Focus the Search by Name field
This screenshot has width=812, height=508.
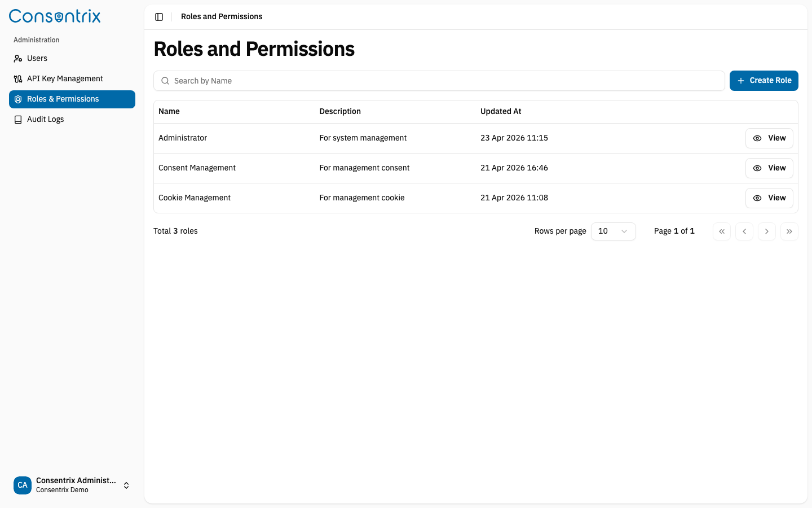click(x=439, y=81)
